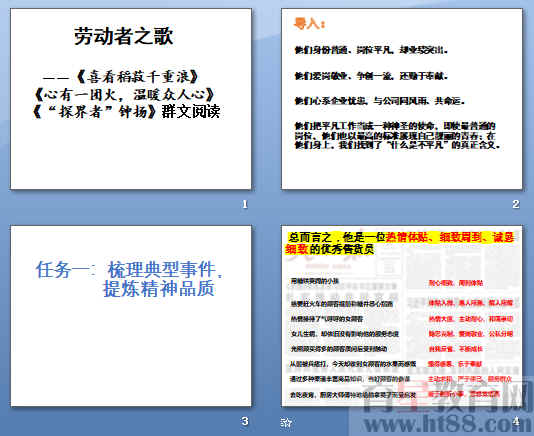This screenshot has height=436, width=534.
Task: Select the 导入 slide thumbnail
Action: [x=402, y=99]
